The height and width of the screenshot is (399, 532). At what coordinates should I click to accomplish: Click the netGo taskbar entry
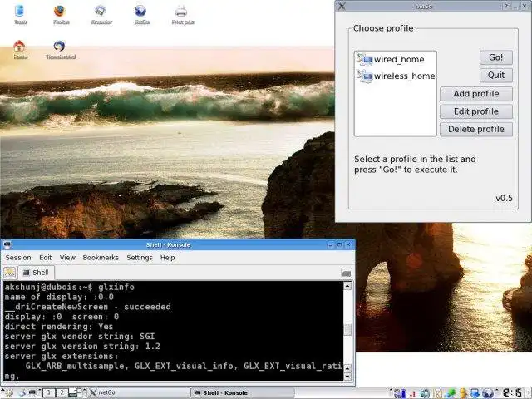point(139,392)
